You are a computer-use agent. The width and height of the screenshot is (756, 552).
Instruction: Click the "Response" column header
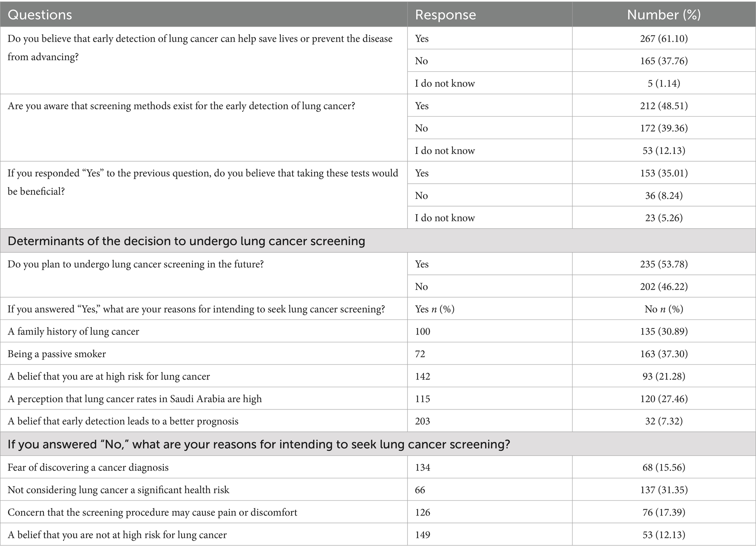[x=445, y=15]
